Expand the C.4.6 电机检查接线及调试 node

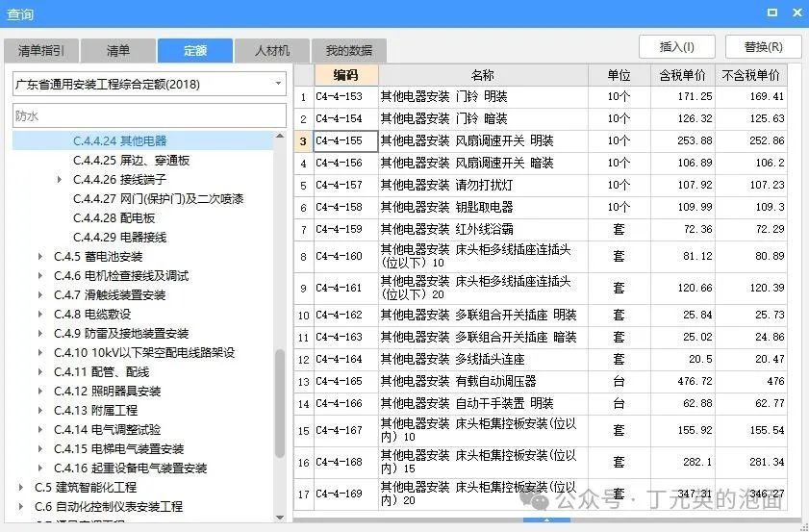coord(40,275)
